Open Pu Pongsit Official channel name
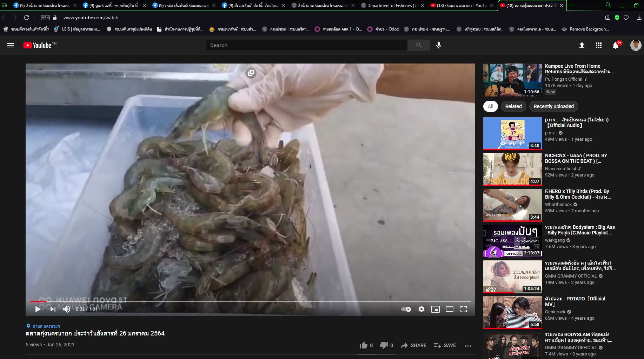Viewport: 644px width, 359px height. tap(564, 79)
